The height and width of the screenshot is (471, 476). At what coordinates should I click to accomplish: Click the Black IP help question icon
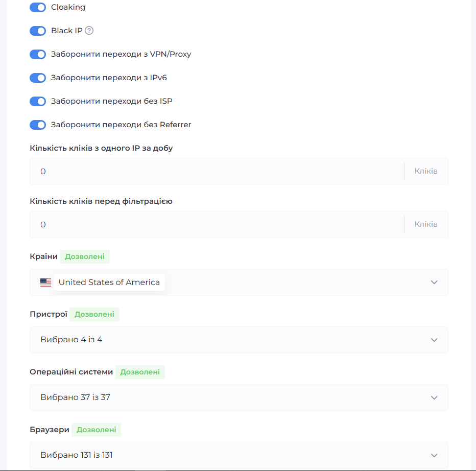click(89, 31)
